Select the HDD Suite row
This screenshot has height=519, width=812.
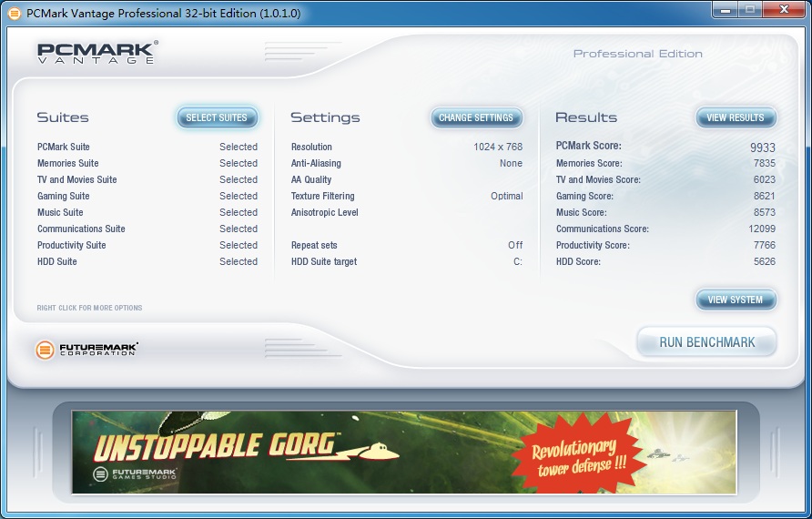click(147, 261)
